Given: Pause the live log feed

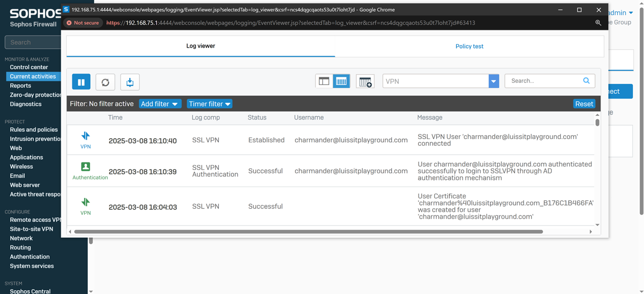Looking at the screenshot, I should [x=81, y=82].
